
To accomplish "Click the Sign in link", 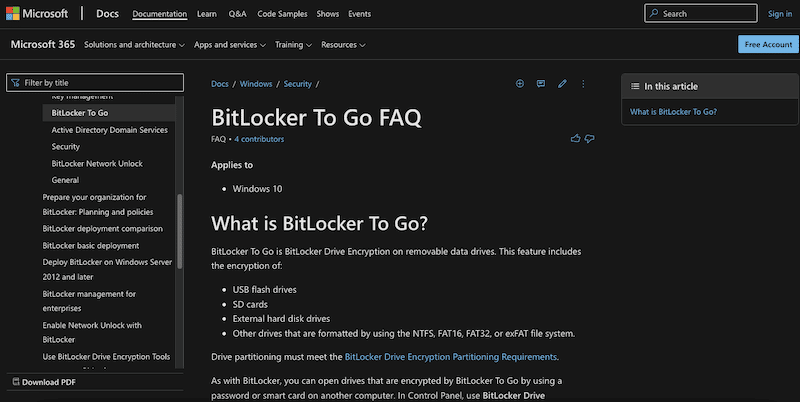I will 780,14.
